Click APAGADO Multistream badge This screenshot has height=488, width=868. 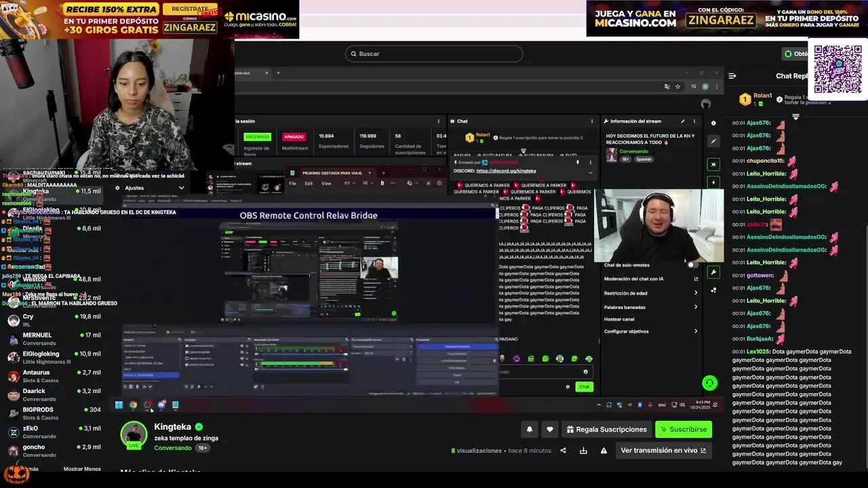click(294, 137)
